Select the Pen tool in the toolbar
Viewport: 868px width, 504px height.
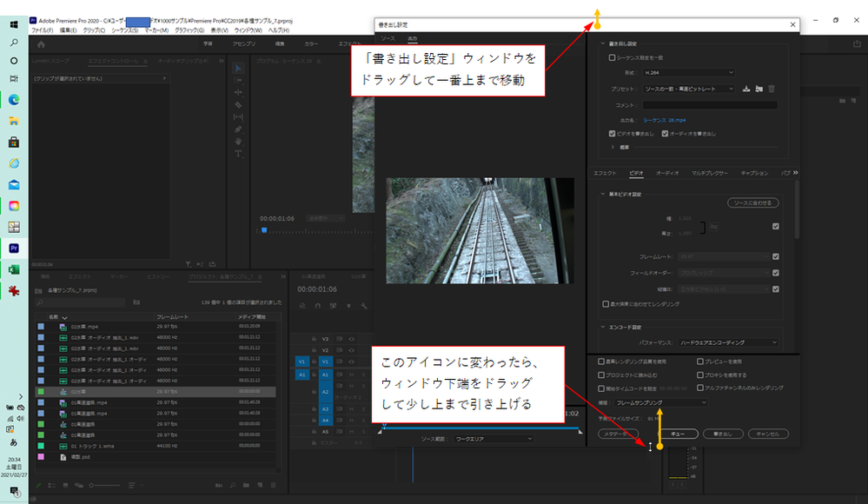click(238, 129)
